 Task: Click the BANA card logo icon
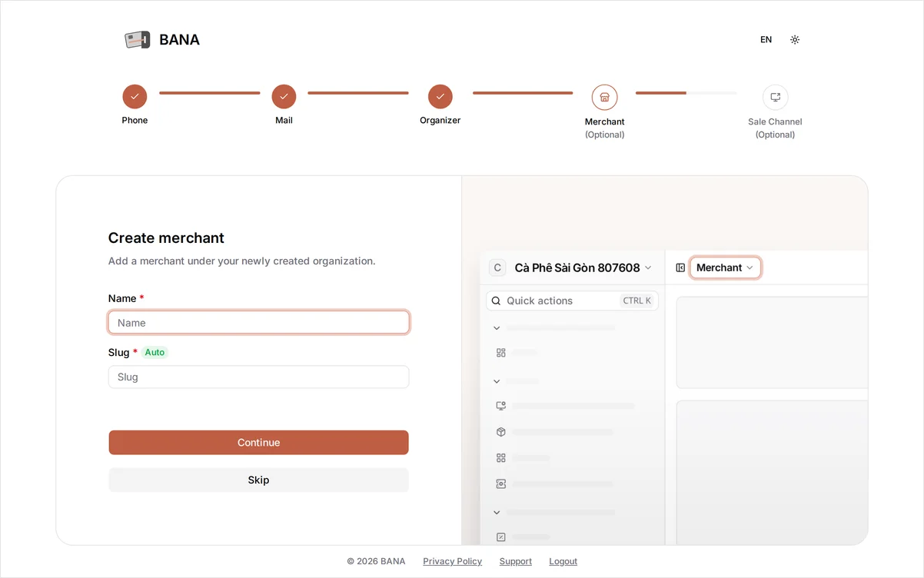138,40
